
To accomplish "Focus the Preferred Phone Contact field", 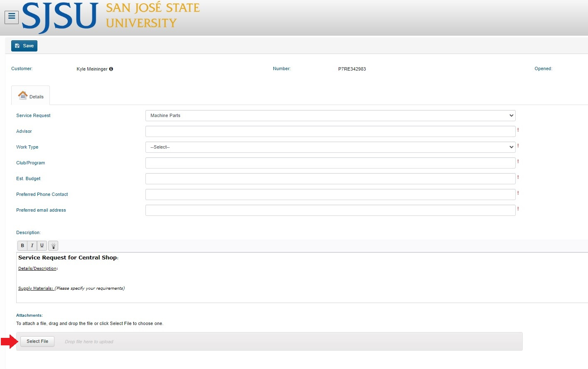I will coord(330,195).
